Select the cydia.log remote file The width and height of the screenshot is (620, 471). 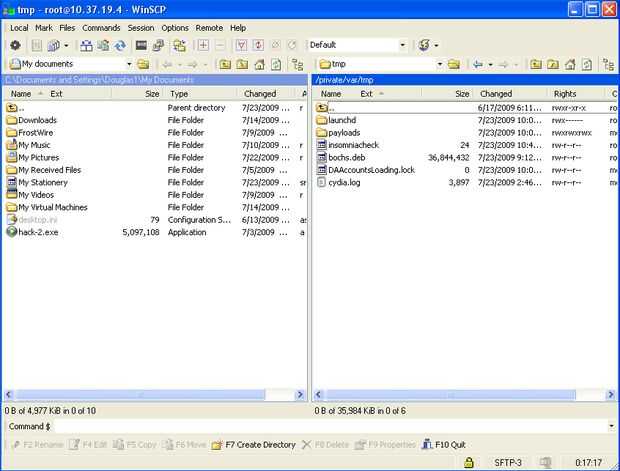click(344, 182)
